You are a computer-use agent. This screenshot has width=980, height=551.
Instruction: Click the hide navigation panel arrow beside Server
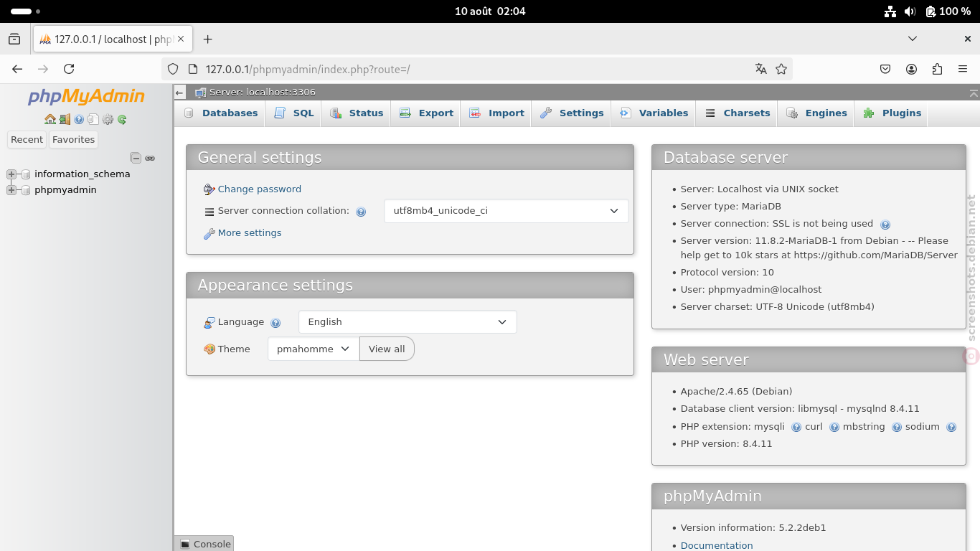coord(180,93)
